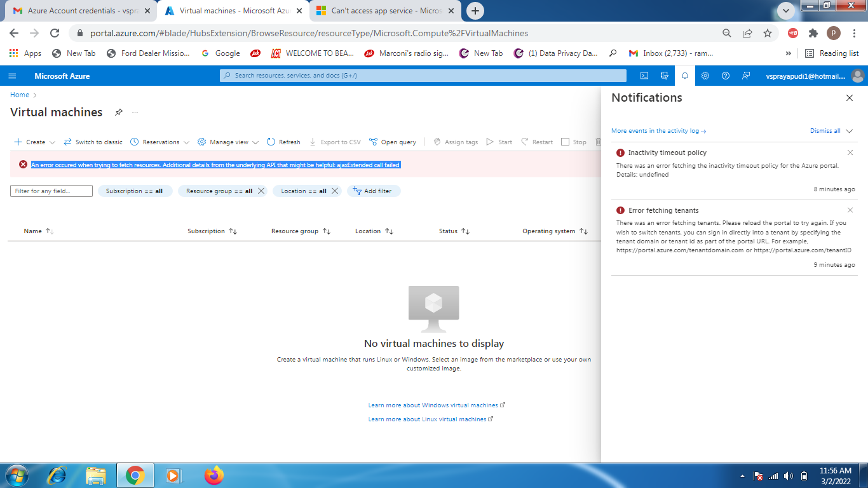Reload the page in Chrome
The width and height of the screenshot is (868, 488).
pyautogui.click(x=55, y=33)
